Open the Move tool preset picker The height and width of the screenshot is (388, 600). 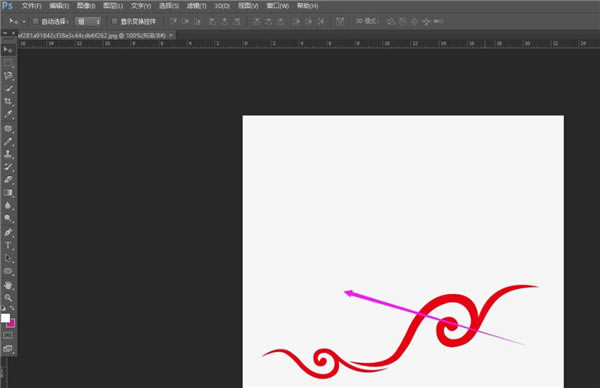pyautogui.click(x=24, y=21)
